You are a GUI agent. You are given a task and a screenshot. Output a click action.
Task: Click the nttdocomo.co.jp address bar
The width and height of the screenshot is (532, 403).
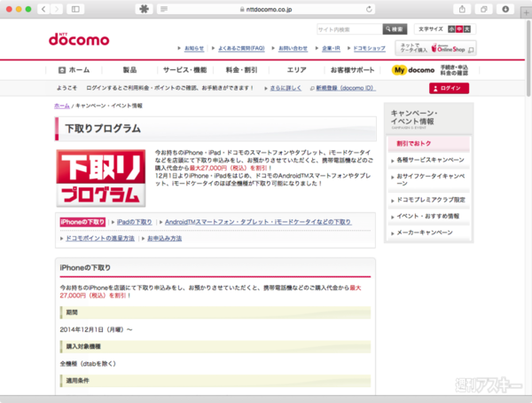[x=266, y=9]
